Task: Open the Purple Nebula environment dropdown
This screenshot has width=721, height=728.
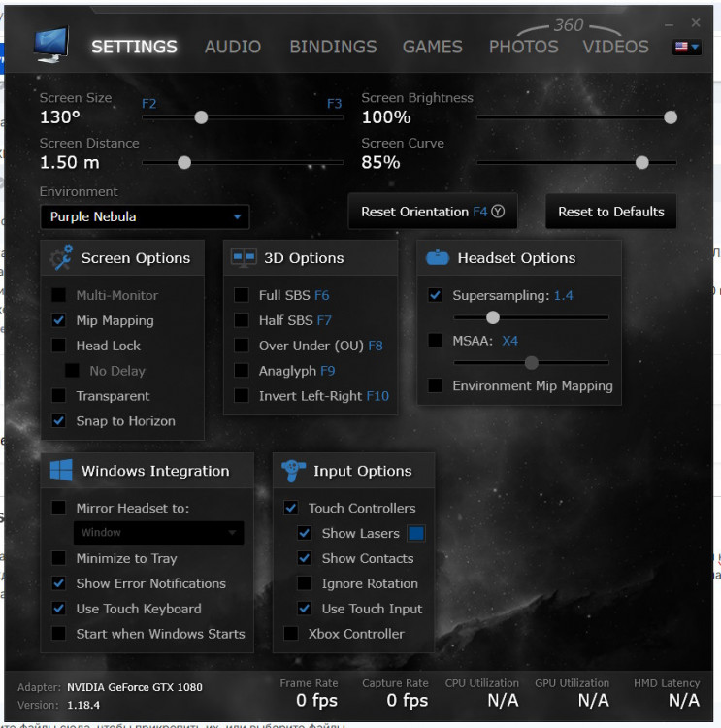Action: tap(145, 216)
